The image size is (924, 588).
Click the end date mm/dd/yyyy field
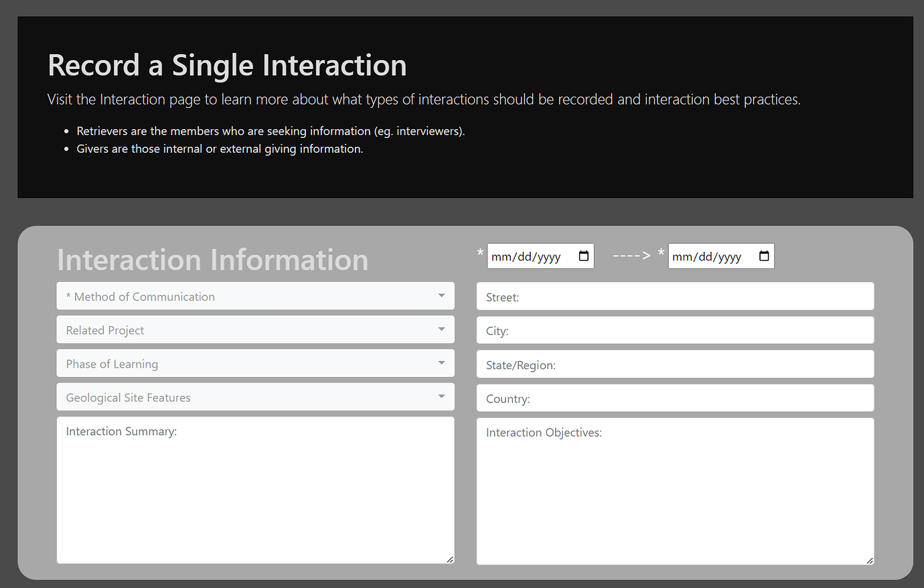[x=721, y=256]
